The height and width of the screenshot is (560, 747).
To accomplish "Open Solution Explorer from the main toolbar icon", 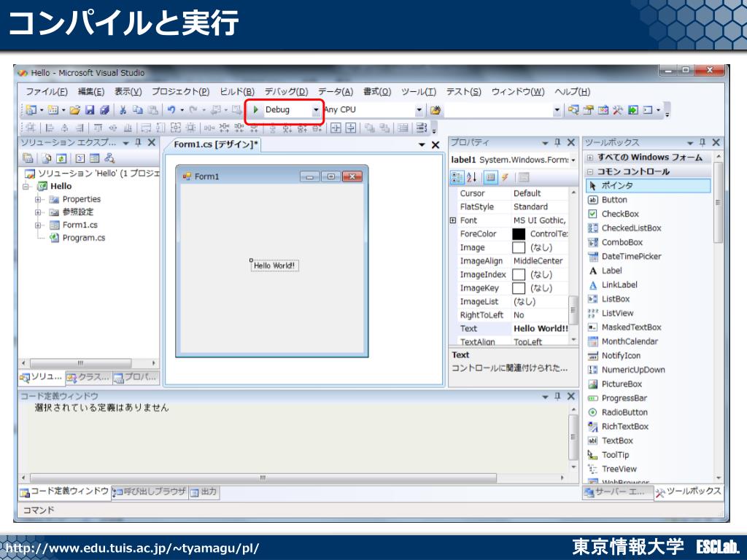I will coord(573,110).
